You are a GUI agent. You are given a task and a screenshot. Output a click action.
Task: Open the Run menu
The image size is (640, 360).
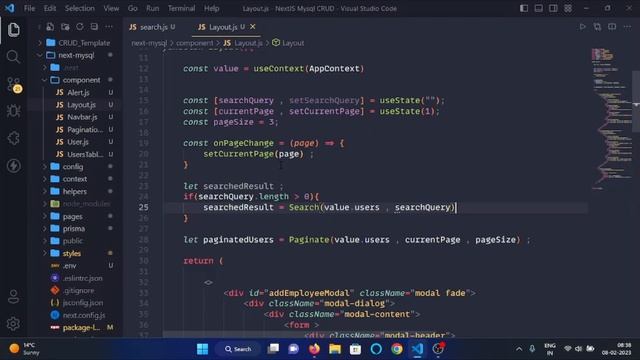point(152,8)
